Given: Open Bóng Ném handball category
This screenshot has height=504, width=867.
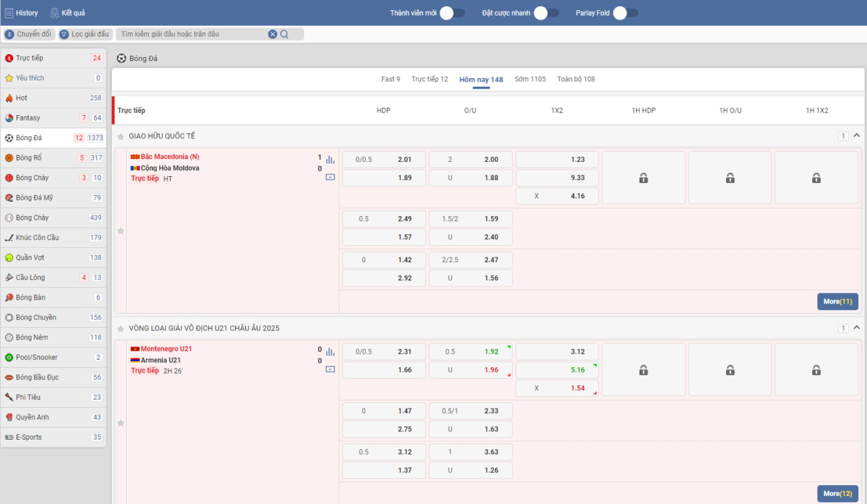Looking at the screenshot, I should [54, 337].
